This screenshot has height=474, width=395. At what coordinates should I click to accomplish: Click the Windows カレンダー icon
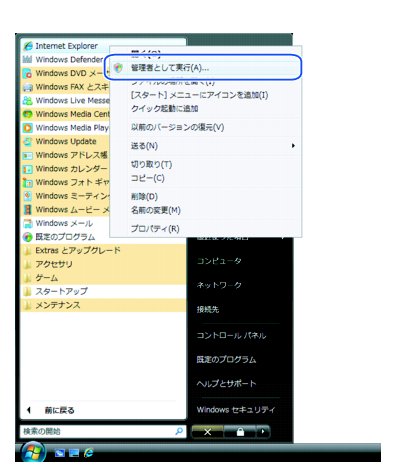(27, 169)
